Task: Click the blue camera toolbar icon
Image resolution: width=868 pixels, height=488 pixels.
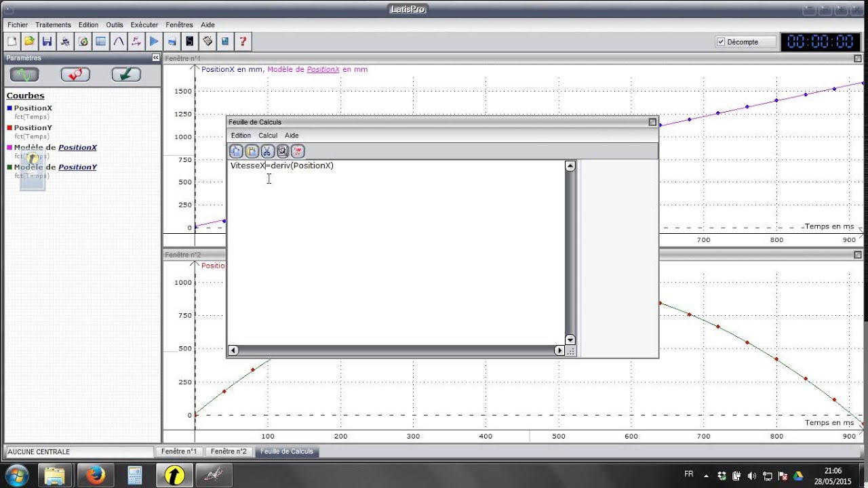Action: tap(172, 41)
